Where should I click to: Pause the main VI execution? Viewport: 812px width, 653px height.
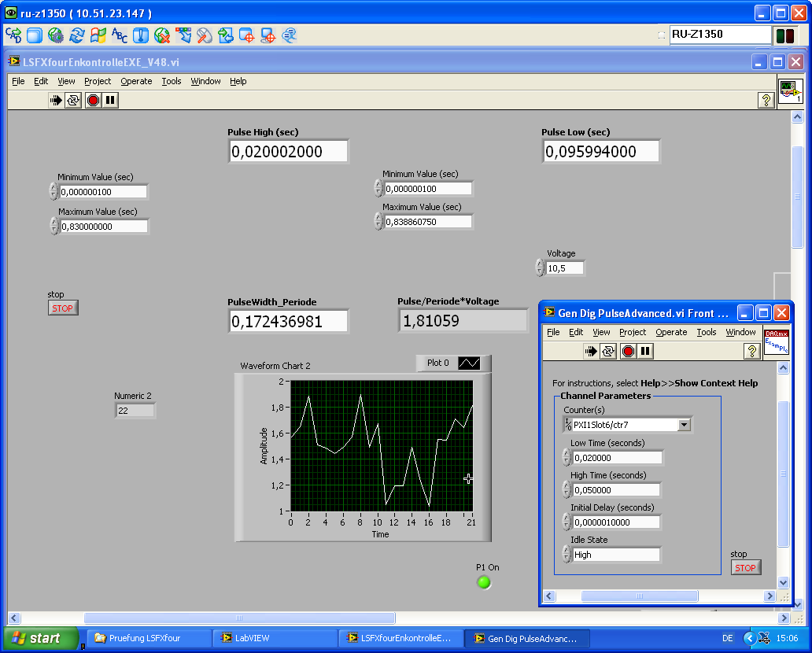tap(110, 100)
